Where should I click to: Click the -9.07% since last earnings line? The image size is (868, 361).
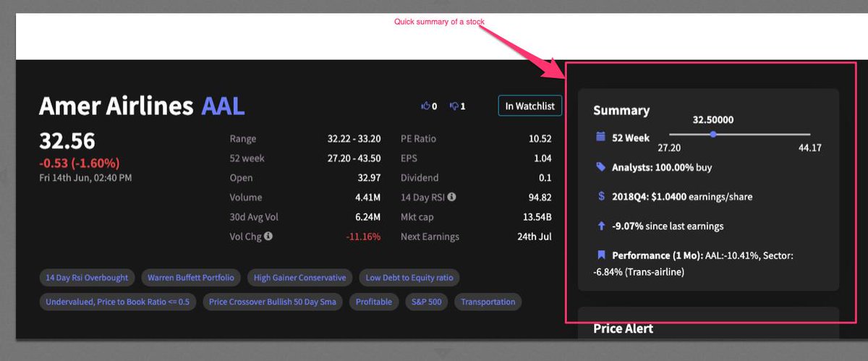click(668, 226)
